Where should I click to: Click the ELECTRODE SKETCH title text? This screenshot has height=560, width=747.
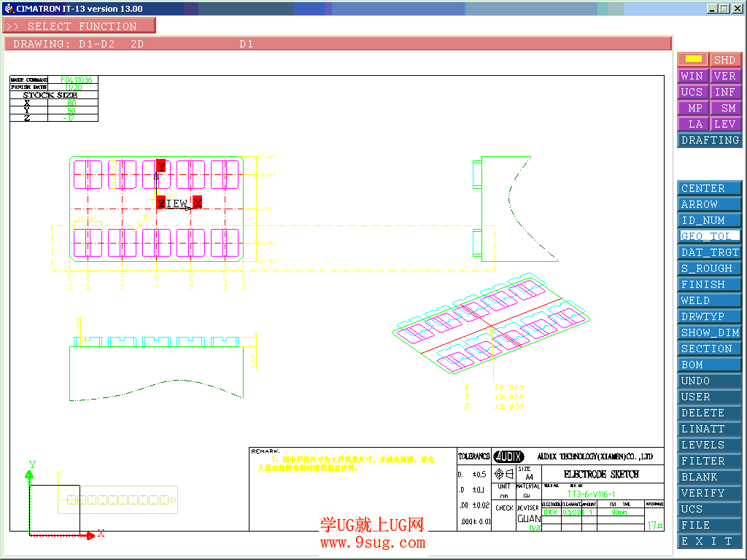point(601,474)
